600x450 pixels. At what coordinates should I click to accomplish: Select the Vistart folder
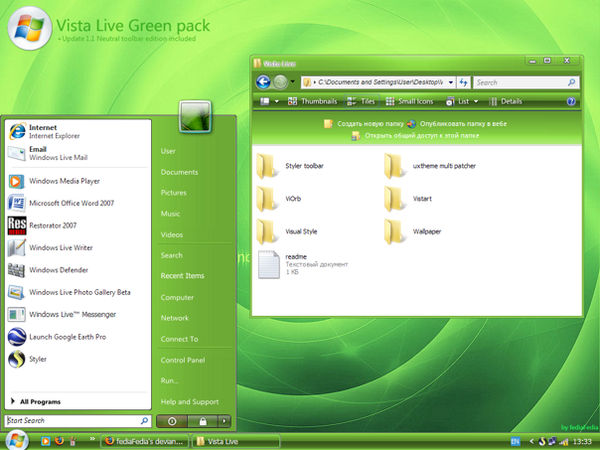pos(408,199)
